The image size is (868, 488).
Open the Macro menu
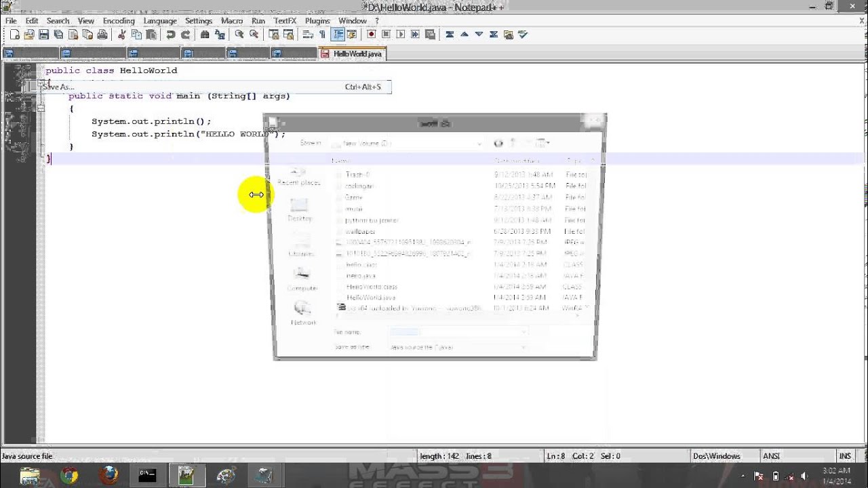(x=232, y=21)
